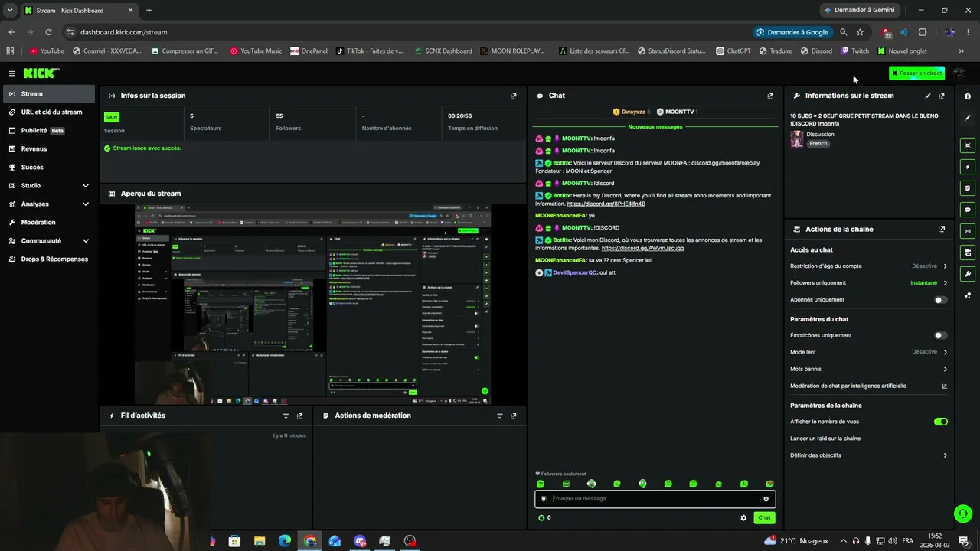Click the Demander à Google button
The height and width of the screenshot is (551, 980).
[x=792, y=32]
